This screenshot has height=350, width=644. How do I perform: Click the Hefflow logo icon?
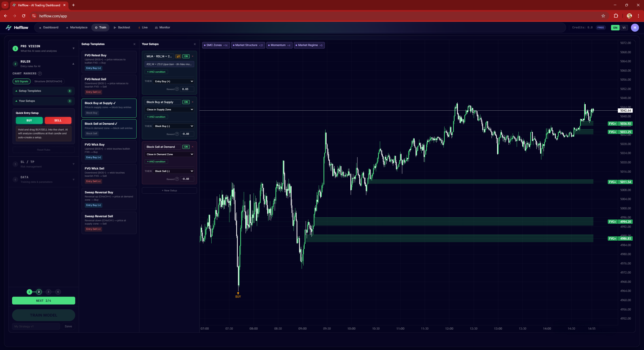click(x=8, y=27)
